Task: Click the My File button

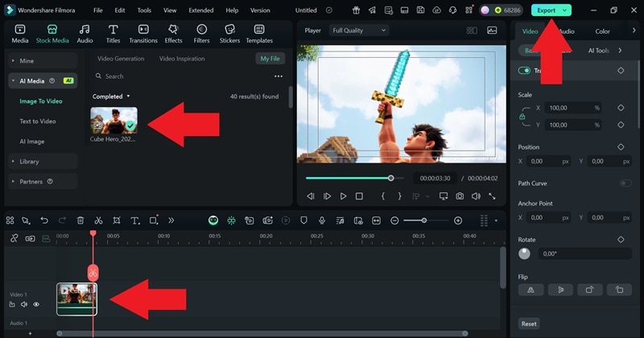Action: [270, 58]
